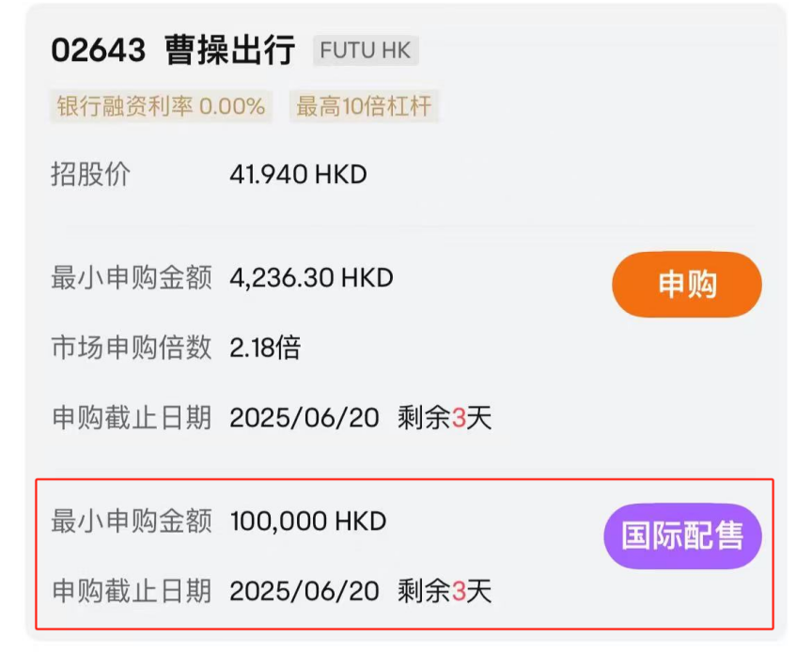
Task: Tap 最小申购金额 label next to 4,236.30 HKD
Action: tap(131, 278)
